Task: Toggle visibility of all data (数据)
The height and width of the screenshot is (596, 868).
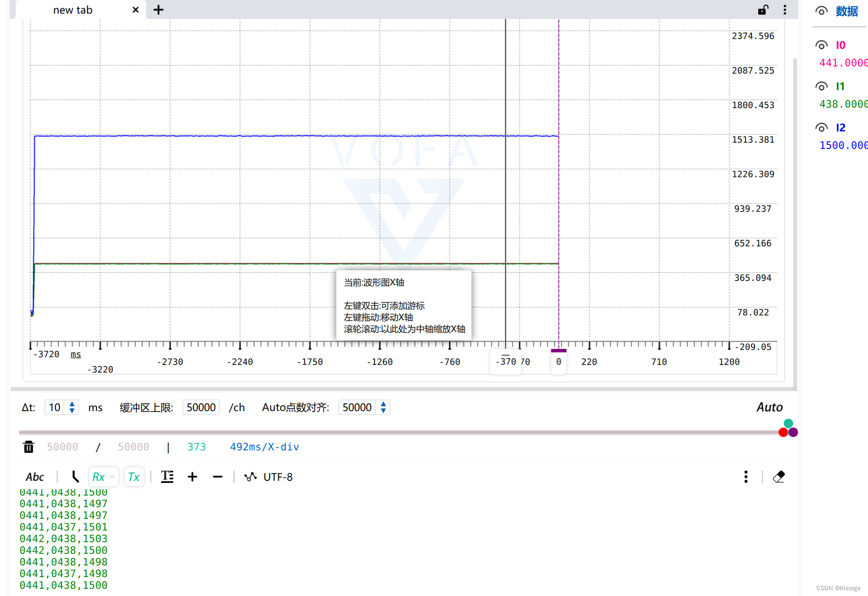Action: click(821, 11)
